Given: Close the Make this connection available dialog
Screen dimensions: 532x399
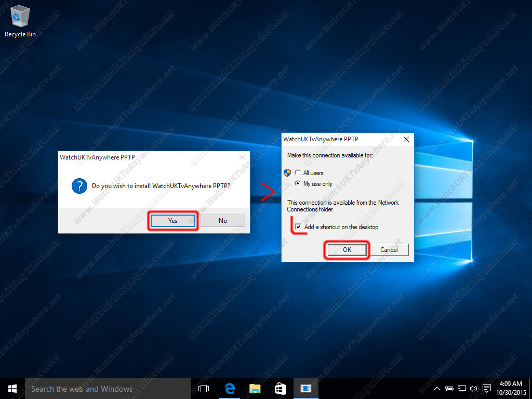Looking at the screenshot, I should [406, 139].
